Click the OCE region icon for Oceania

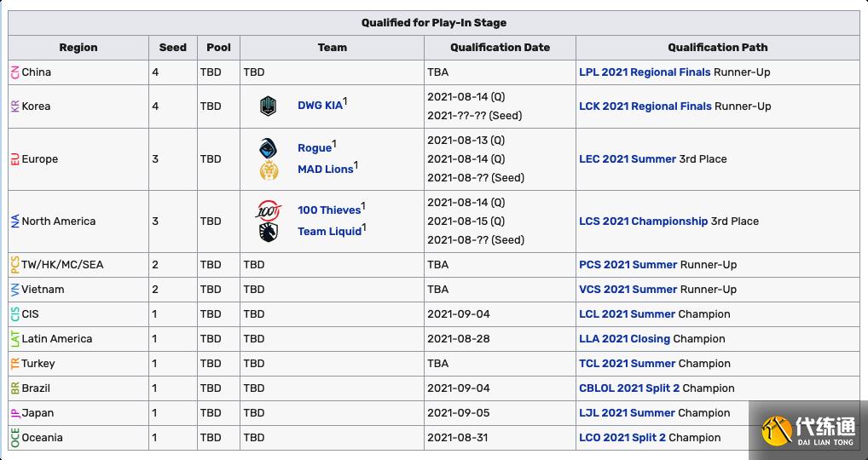click(x=15, y=438)
